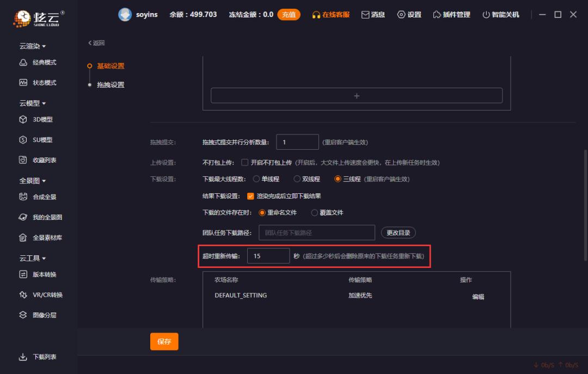Open the 图像分层 tool
588x374 pixels.
(38, 315)
